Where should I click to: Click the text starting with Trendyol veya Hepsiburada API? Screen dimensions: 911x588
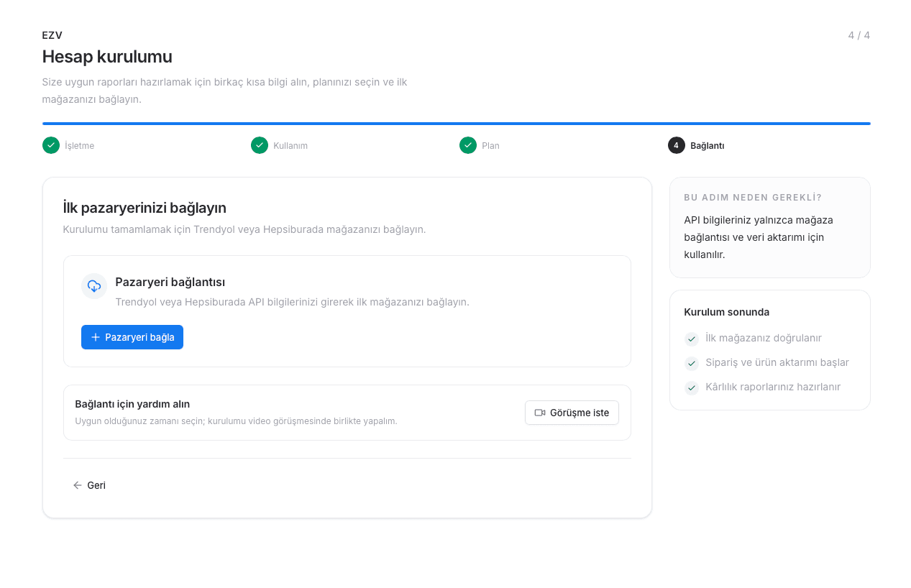(x=293, y=302)
